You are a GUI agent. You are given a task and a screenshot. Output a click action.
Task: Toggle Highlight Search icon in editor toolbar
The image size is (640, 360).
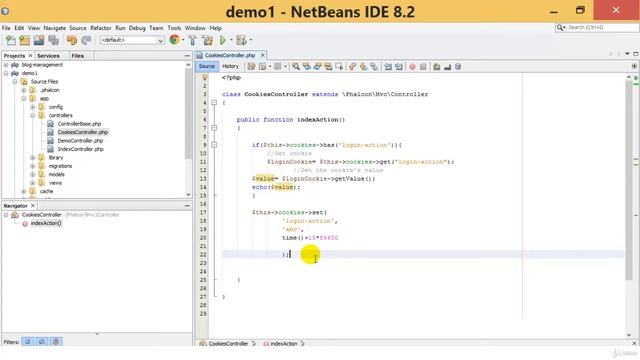click(x=328, y=67)
